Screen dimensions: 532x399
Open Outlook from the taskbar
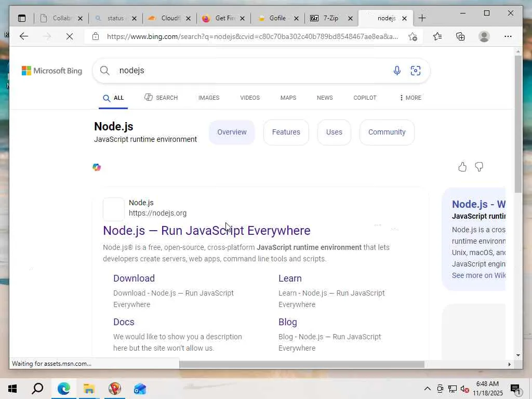(140, 389)
